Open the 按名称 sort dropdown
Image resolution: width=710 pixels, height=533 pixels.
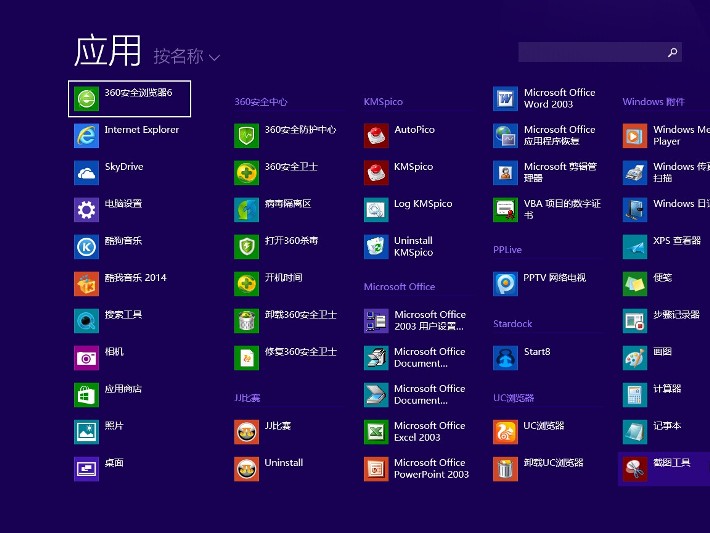pyautogui.click(x=187, y=57)
